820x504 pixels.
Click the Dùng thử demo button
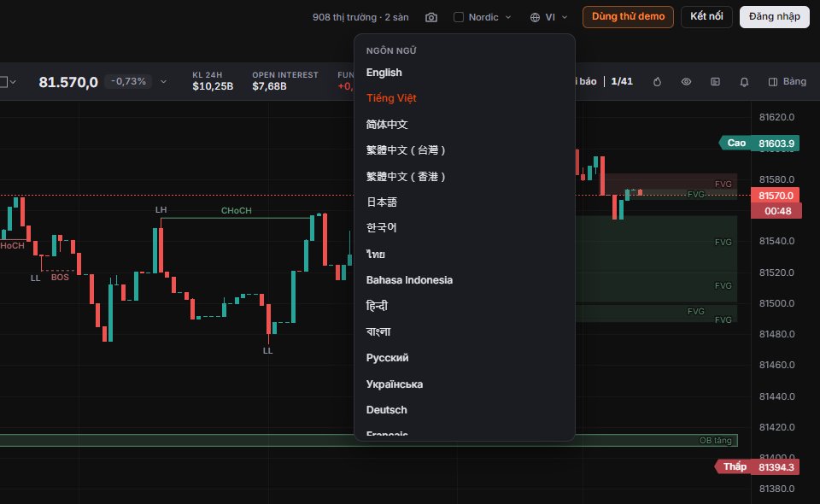(628, 17)
